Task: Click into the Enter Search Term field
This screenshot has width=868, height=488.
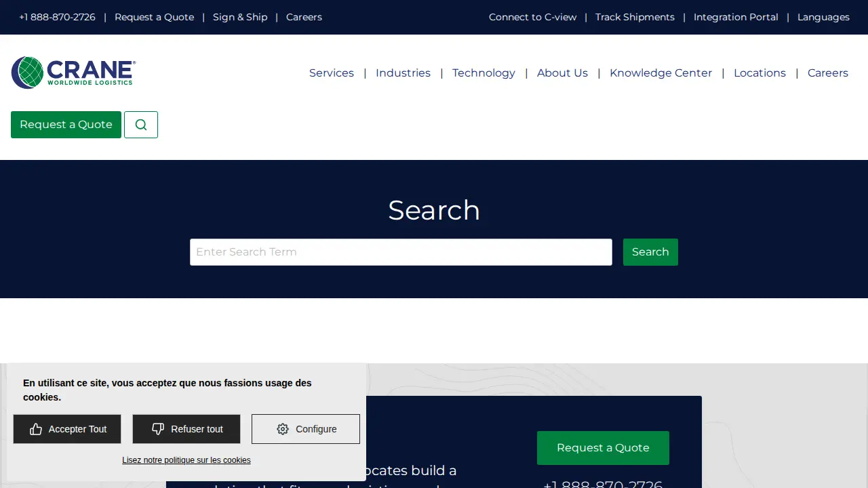Action: tap(401, 252)
